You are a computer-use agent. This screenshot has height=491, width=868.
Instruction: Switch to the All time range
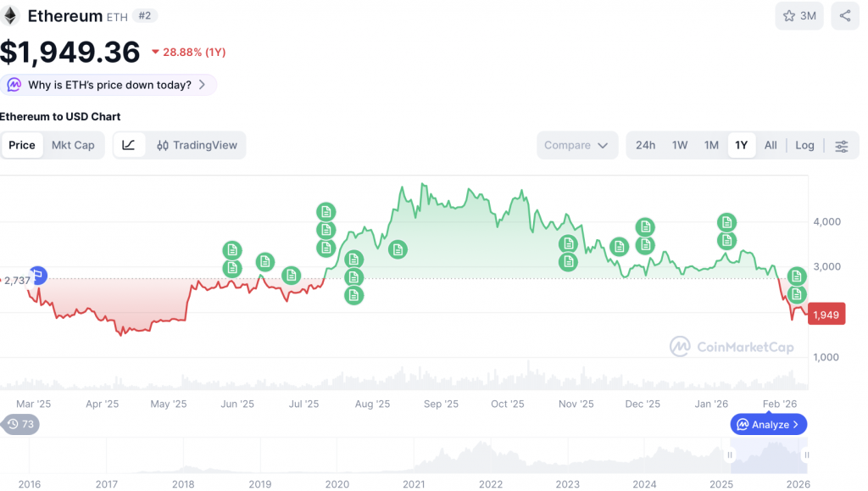pos(771,145)
